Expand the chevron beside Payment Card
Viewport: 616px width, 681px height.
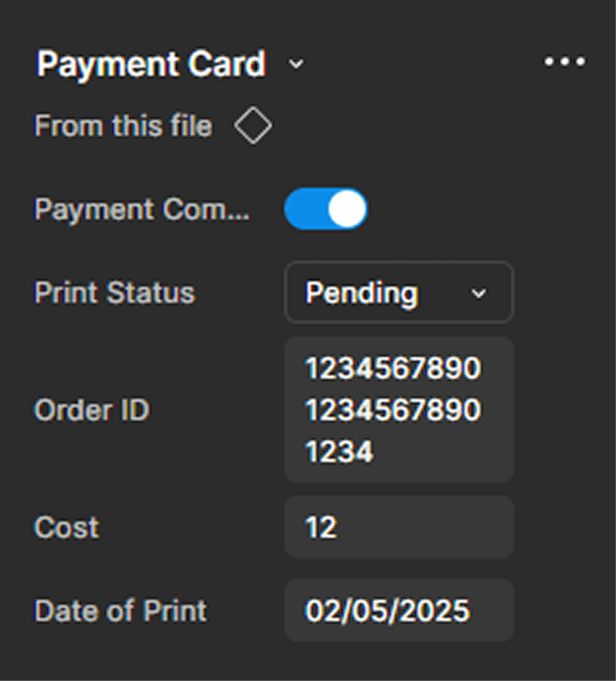(296, 65)
